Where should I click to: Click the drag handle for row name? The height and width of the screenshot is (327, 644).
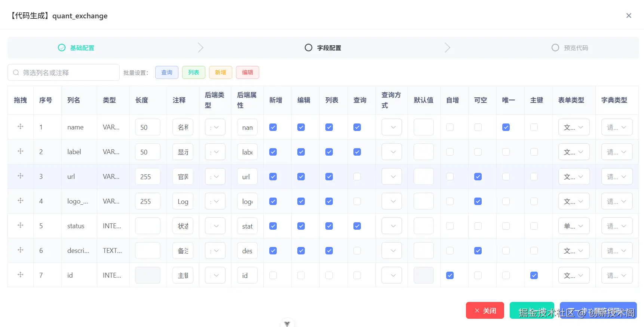(21, 126)
